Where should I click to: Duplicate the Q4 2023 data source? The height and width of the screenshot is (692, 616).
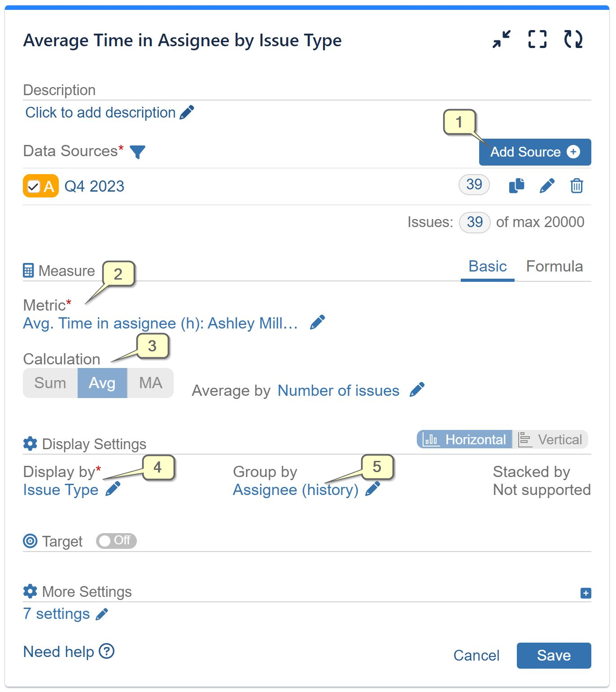point(516,185)
